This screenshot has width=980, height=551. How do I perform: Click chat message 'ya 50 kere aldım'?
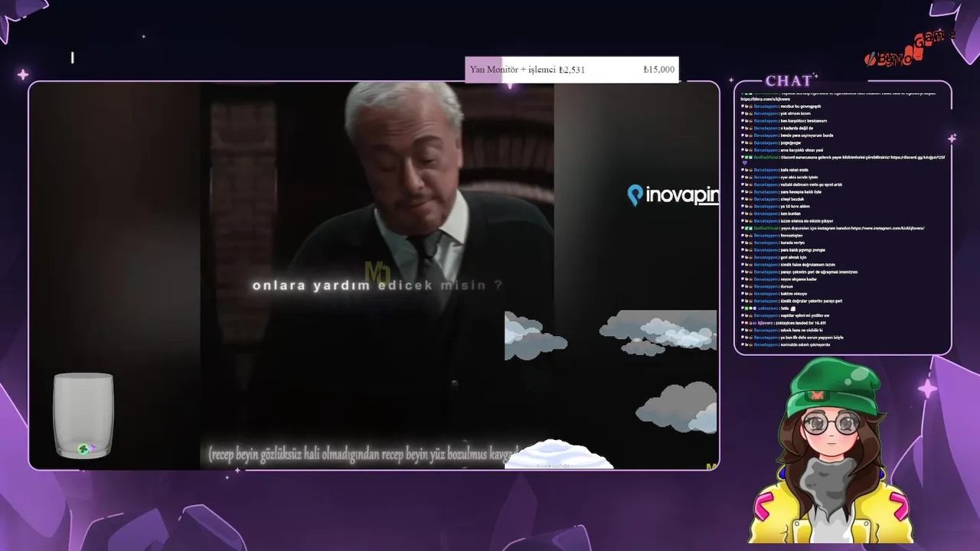coord(795,207)
